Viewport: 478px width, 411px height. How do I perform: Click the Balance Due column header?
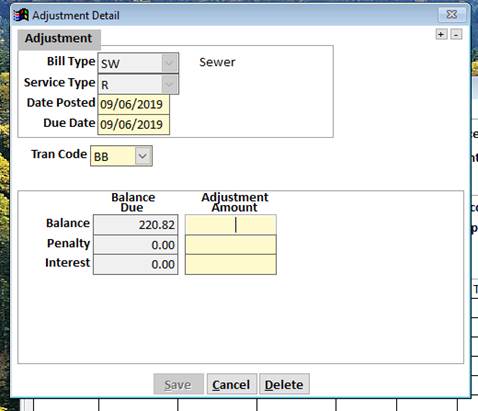click(x=133, y=202)
